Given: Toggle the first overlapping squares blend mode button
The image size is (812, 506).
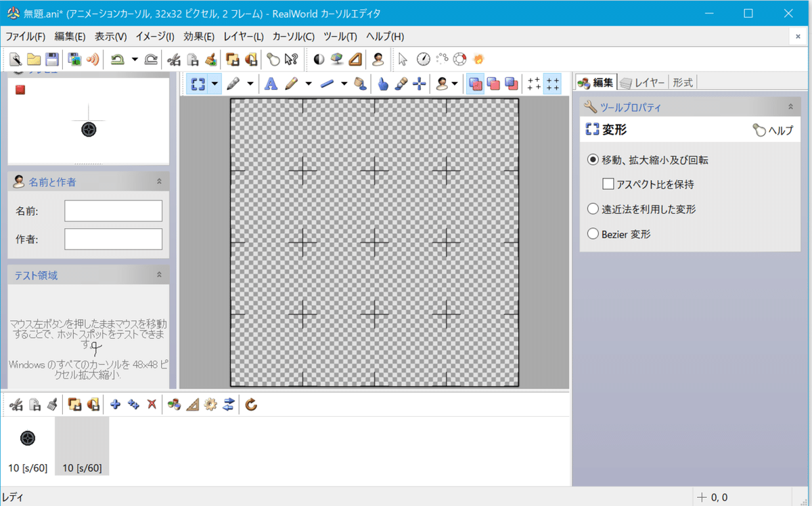Looking at the screenshot, I should (x=476, y=84).
